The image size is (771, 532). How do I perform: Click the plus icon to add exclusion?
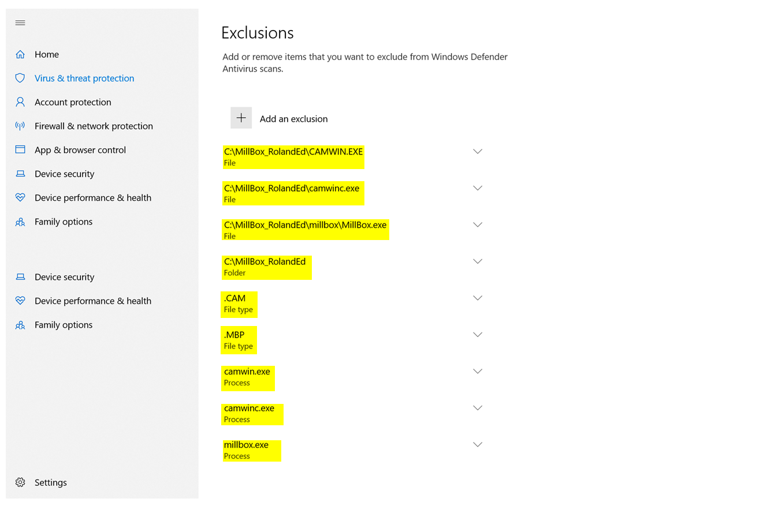coord(241,118)
